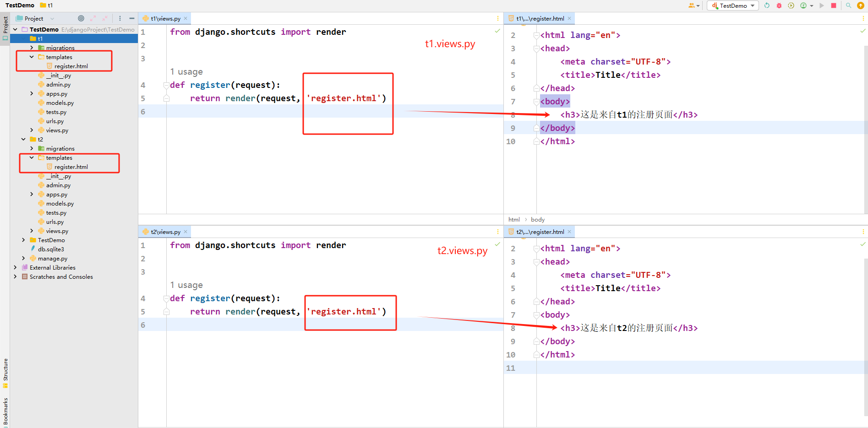Open urls.py under t2
The width and height of the screenshot is (868, 428).
(55, 222)
